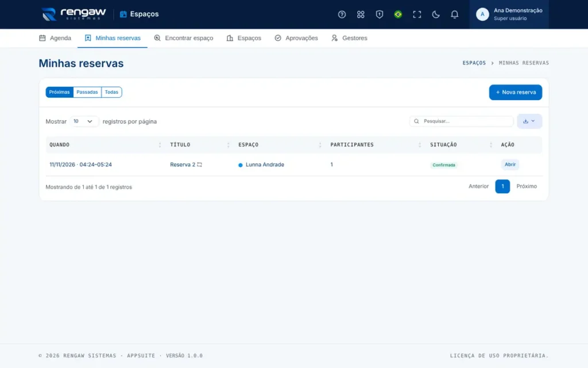Image resolution: width=588 pixels, height=368 pixels.
Task: Click the search magnifier icon
Action: tap(416, 121)
